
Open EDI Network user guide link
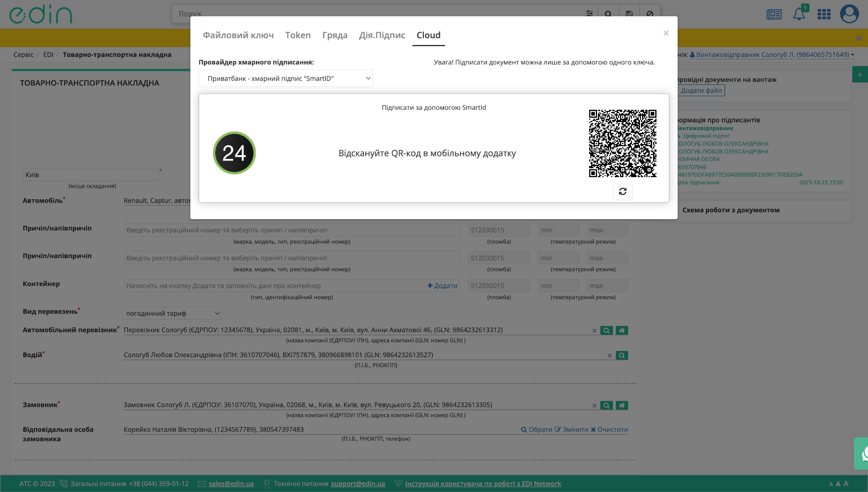click(x=483, y=484)
